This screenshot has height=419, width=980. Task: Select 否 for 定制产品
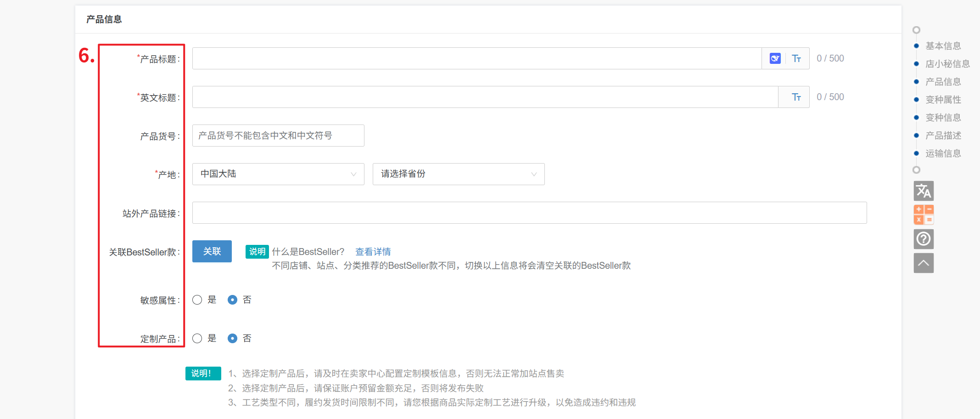tap(233, 339)
